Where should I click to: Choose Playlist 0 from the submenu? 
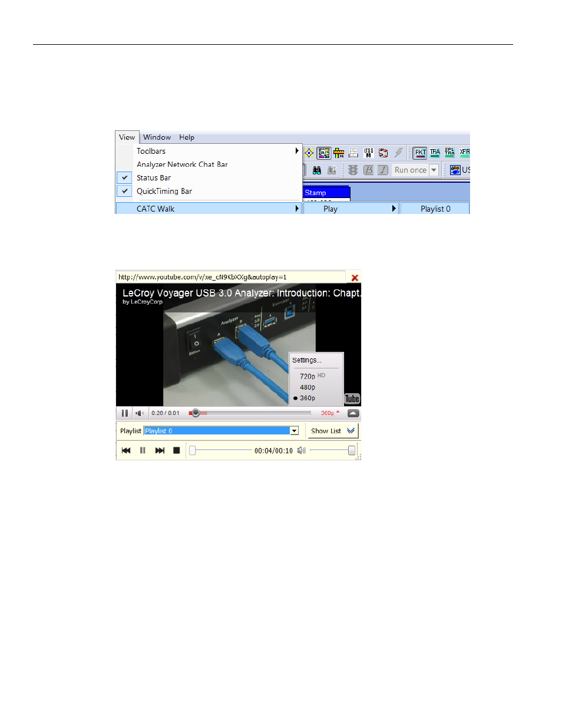tap(435, 209)
